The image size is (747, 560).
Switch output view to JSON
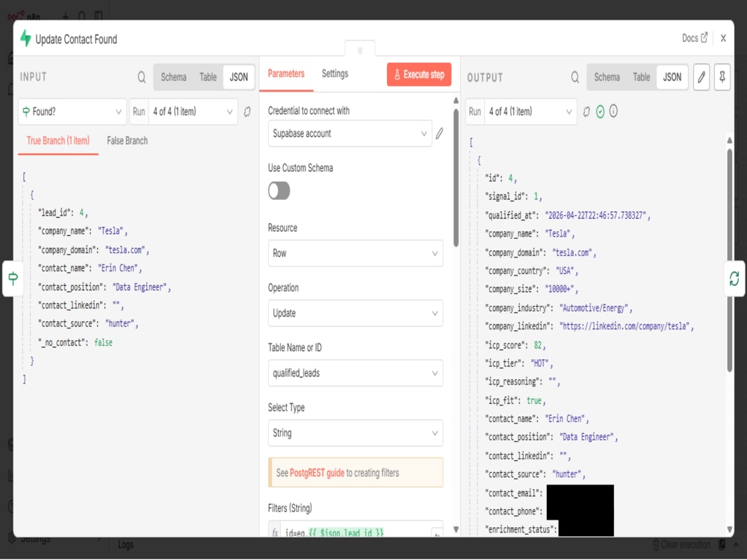672,77
